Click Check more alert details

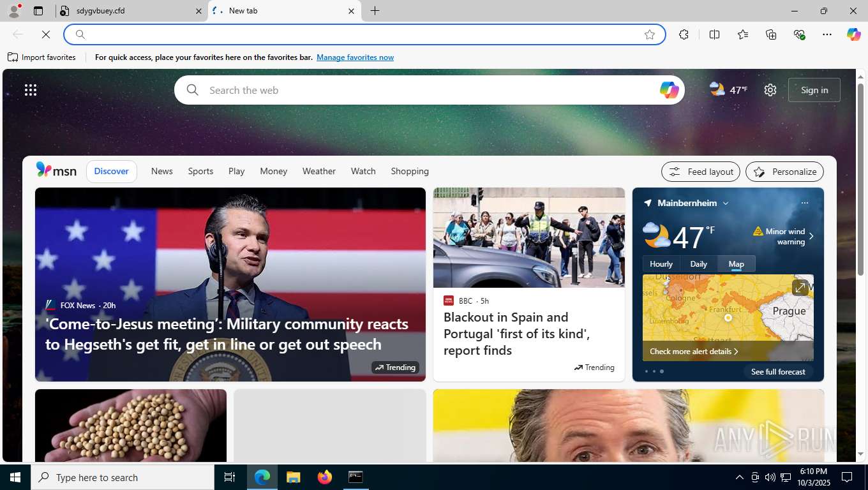(694, 352)
